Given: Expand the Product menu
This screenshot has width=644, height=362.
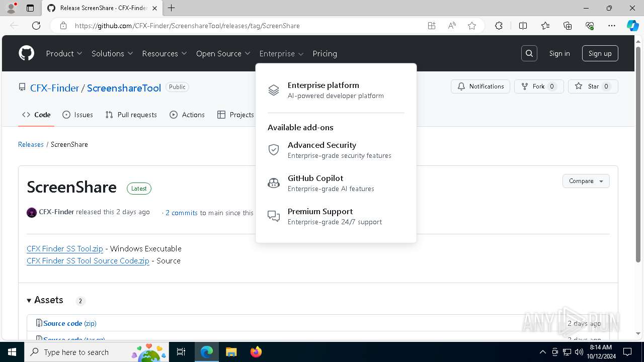Looking at the screenshot, I should (64, 53).
